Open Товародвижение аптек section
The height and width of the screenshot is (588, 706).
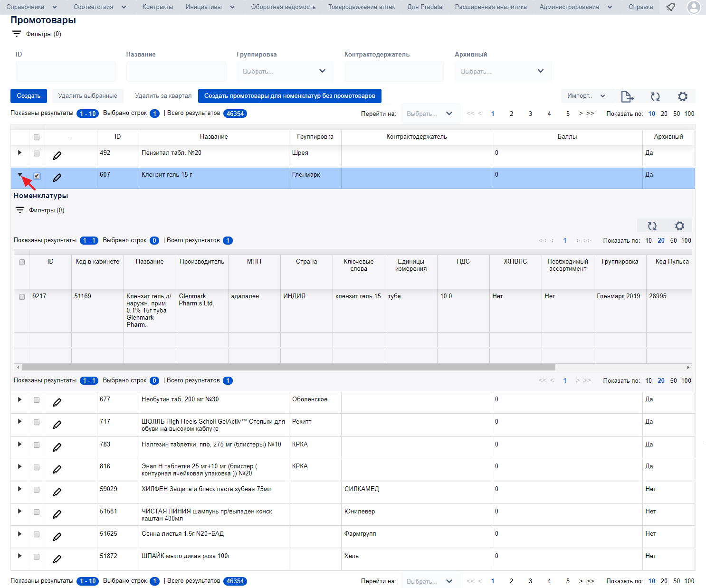pos(362,7)
